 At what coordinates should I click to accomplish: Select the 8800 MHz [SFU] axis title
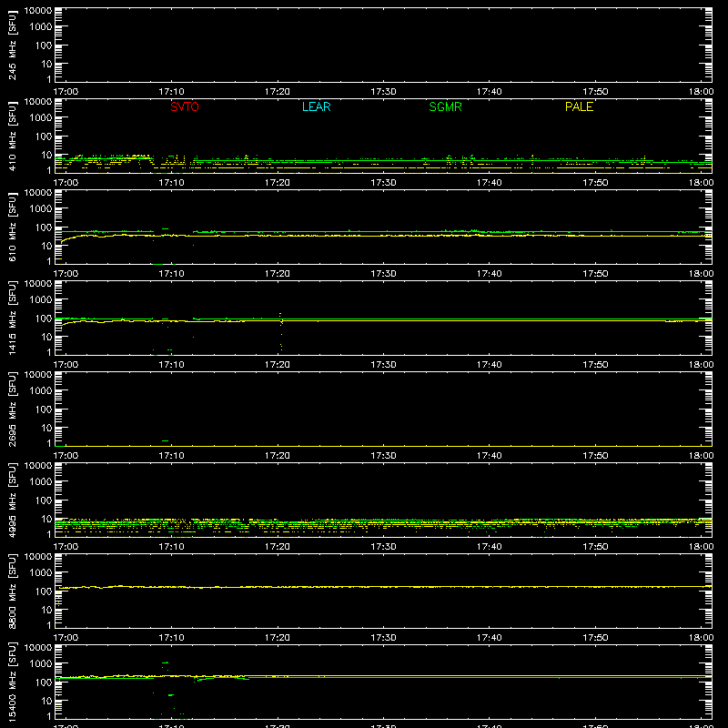click(12, 591)
